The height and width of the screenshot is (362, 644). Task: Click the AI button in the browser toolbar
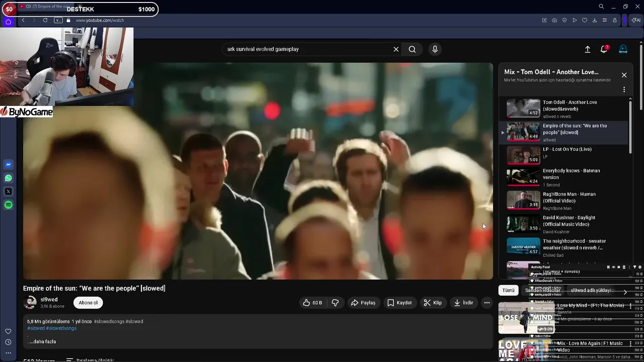click(636, 20)
